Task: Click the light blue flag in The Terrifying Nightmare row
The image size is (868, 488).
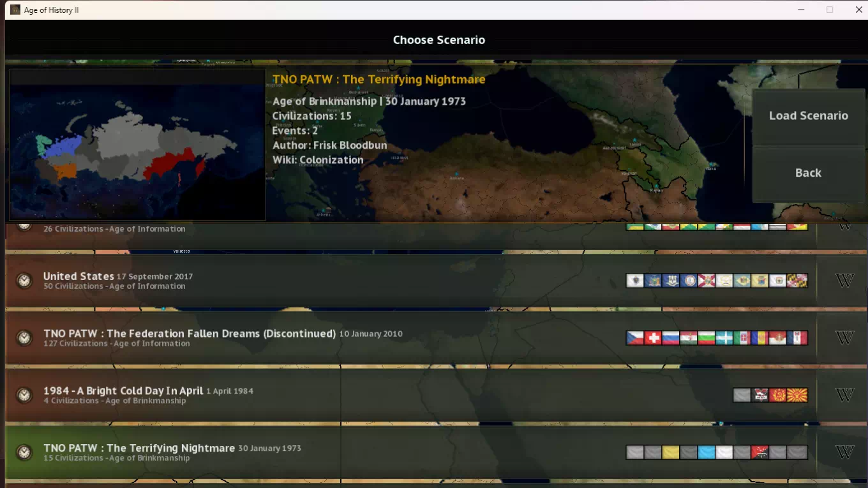Action: [707, 452]
